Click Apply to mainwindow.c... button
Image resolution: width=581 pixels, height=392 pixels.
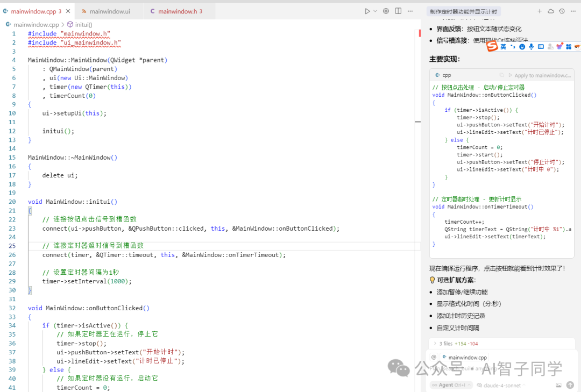(x=540, y=75)
